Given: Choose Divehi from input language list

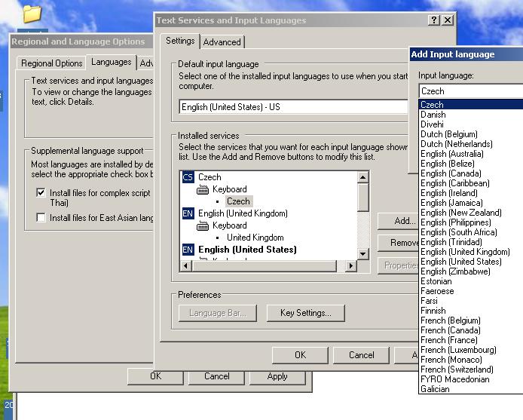Looking at the screenshot, I should [471, 124].
